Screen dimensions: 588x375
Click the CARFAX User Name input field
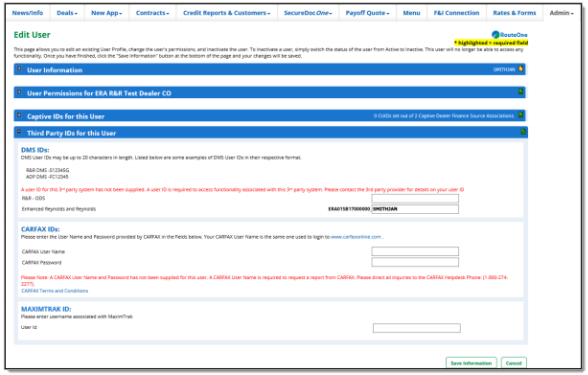415,251
